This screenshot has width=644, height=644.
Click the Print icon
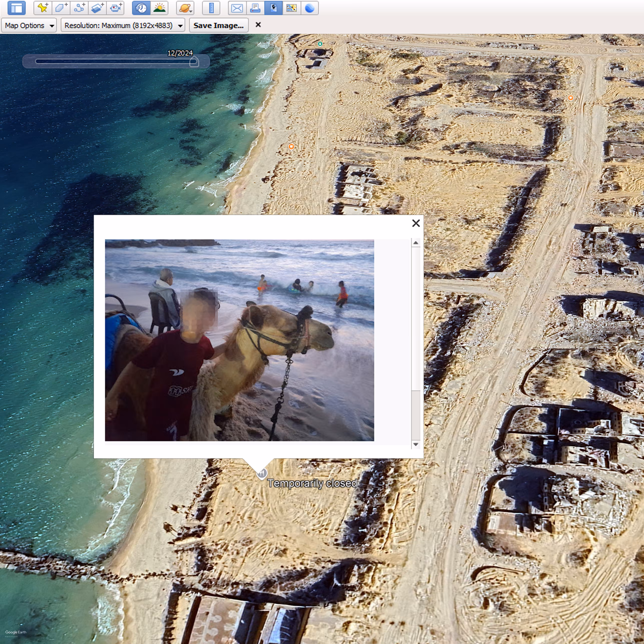point(255,8)
